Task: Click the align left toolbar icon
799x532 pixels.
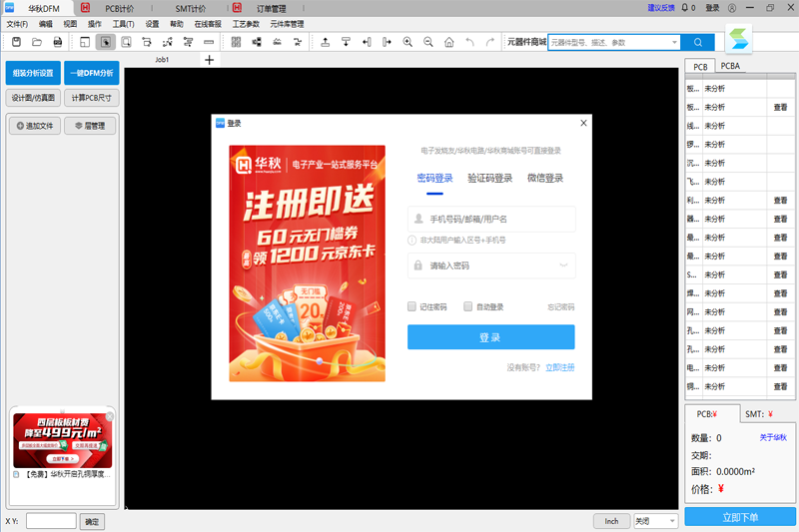Action: coord(367,42)
